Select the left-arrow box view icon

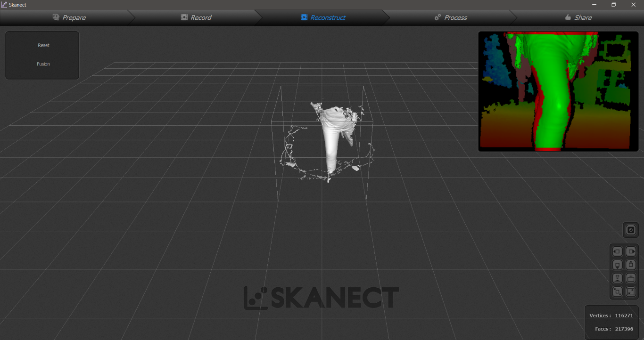coord(618,251)
